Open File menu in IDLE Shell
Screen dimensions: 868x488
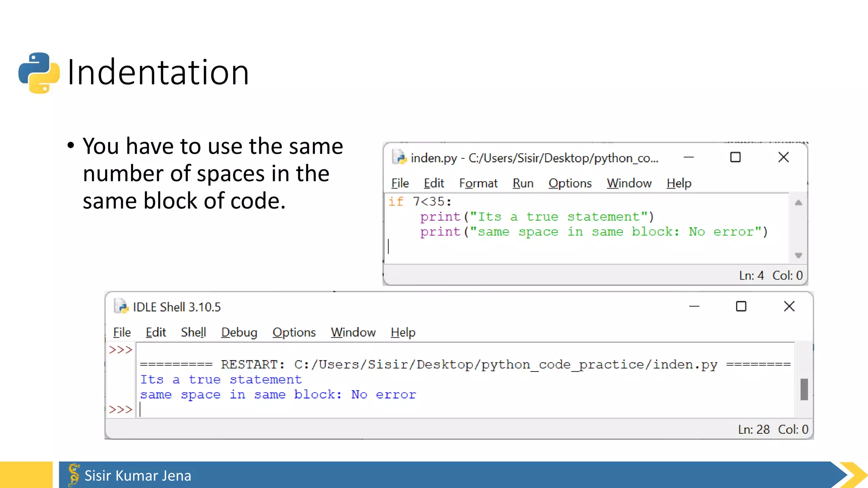point(122,332)
